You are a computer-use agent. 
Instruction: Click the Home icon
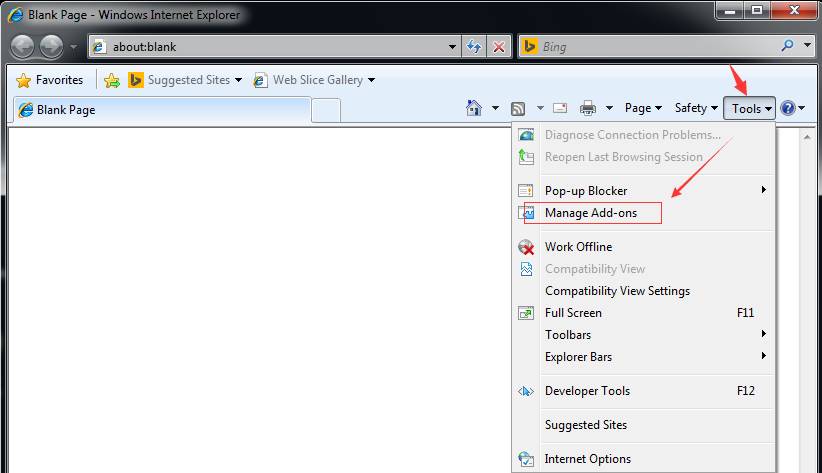click(x=474, y=108)
